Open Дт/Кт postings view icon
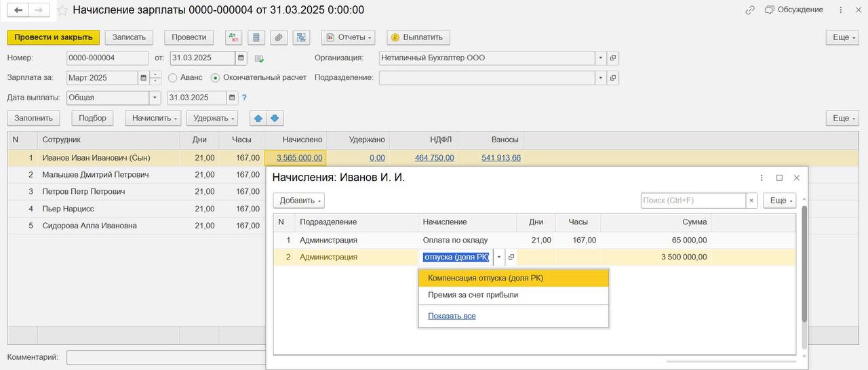 [233, 37]
